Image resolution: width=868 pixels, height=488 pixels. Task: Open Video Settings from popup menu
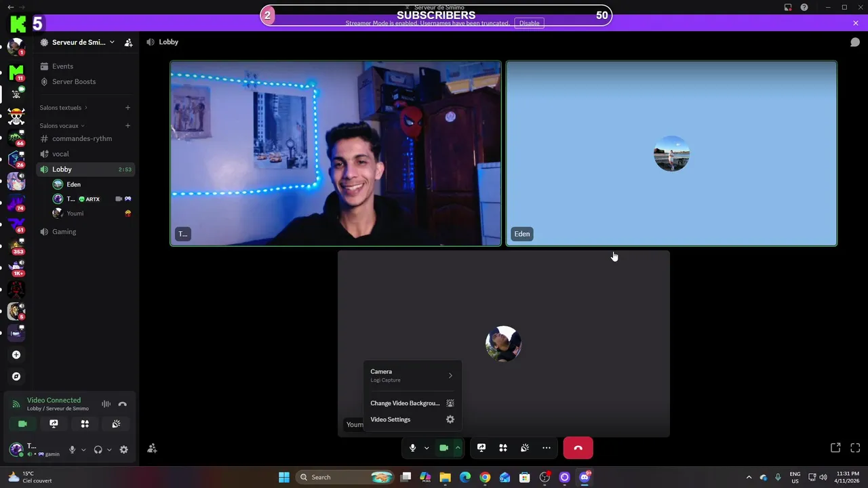[412, 420]
